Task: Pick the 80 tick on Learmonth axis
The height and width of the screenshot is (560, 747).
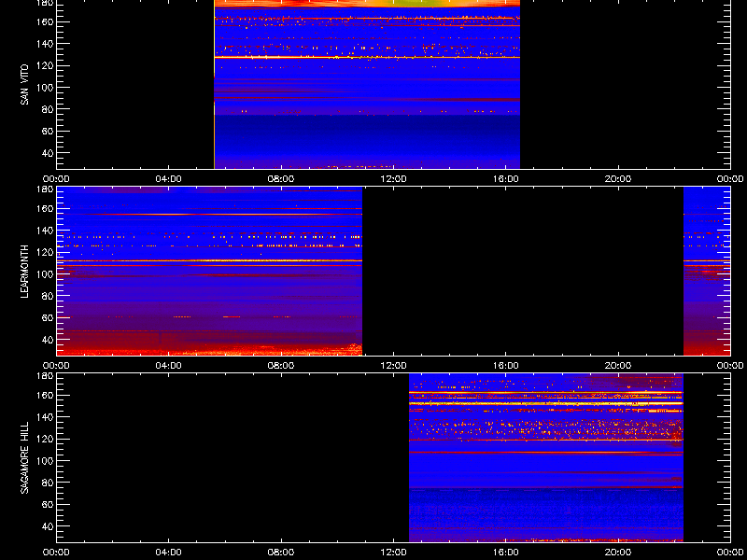Action: click(46, 296)
